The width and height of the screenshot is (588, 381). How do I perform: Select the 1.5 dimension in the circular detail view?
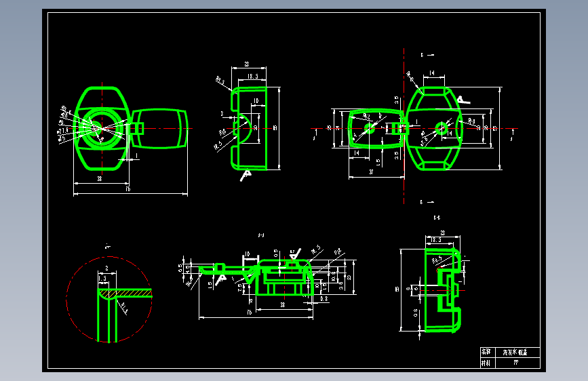(x=102, y=279)
